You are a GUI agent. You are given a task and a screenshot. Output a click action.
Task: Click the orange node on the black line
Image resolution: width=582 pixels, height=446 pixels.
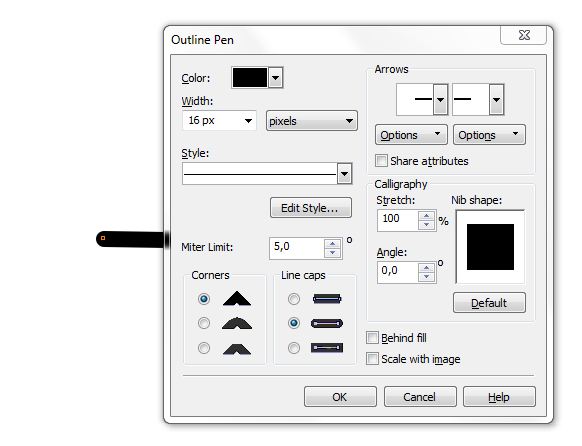tap(103, 238)
